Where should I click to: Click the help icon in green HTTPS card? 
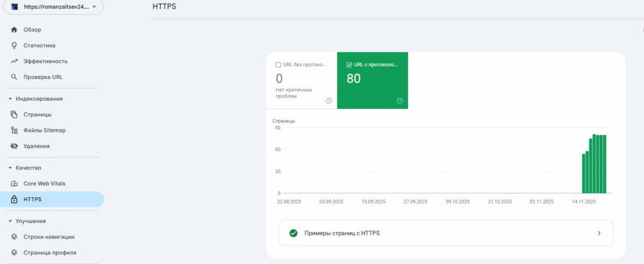point(399,101)
